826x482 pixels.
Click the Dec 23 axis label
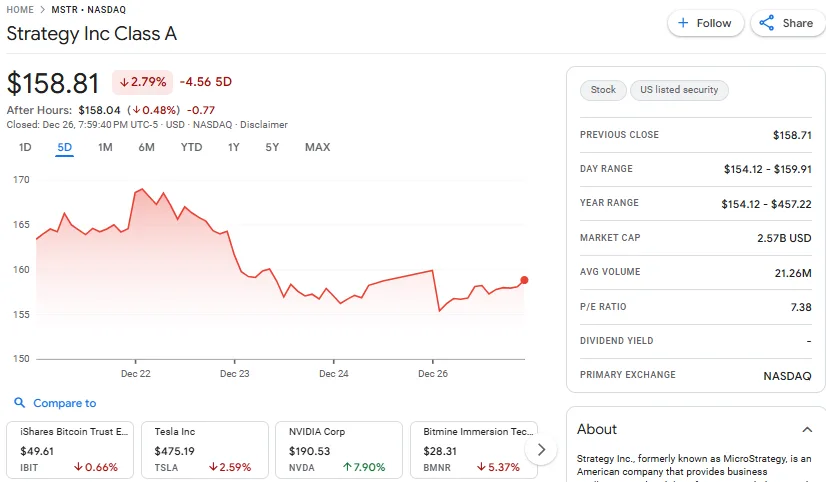(x=234, y=373)
